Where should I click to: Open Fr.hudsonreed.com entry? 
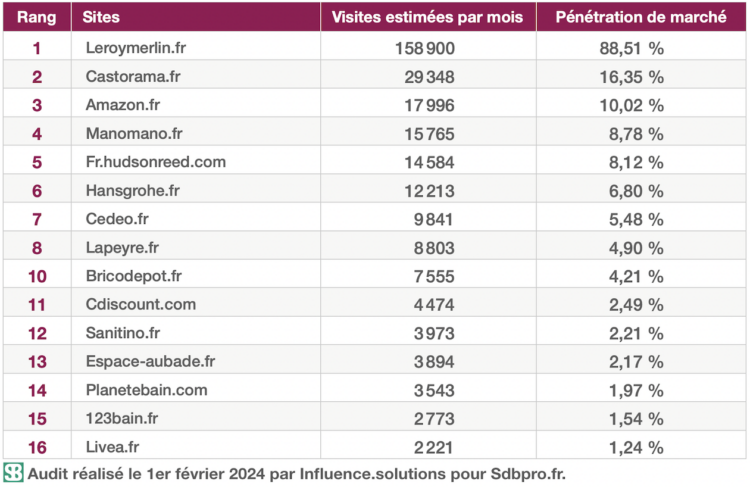(x=155, y=162)
